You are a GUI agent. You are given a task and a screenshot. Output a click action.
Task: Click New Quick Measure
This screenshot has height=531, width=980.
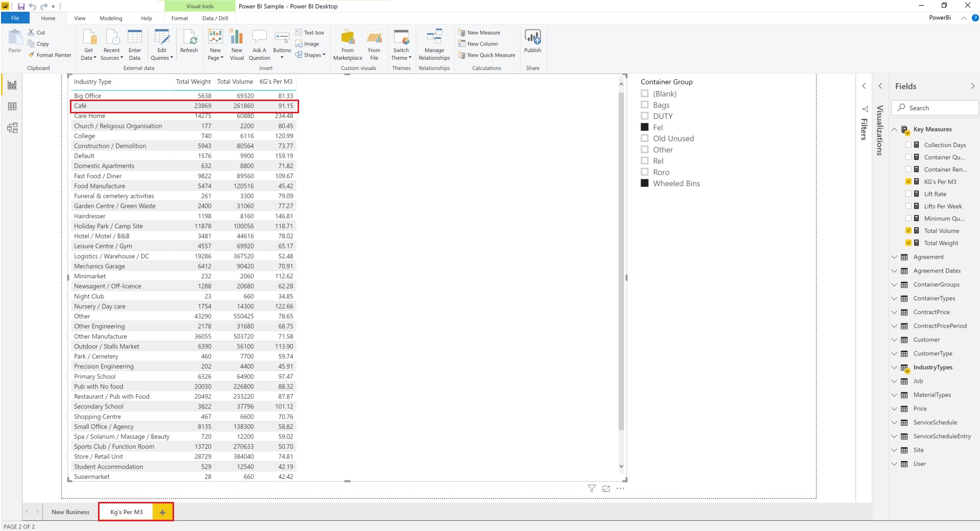point(487,55)
